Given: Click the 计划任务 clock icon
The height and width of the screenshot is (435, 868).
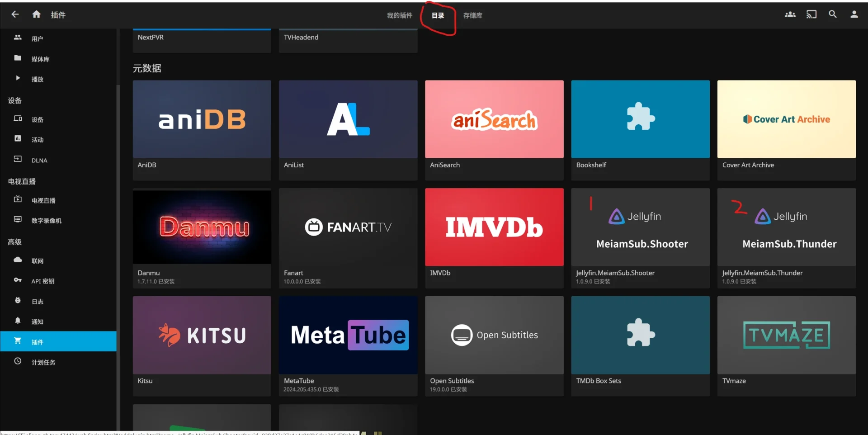Looking at the screenshot, I should tap(18, 361).
